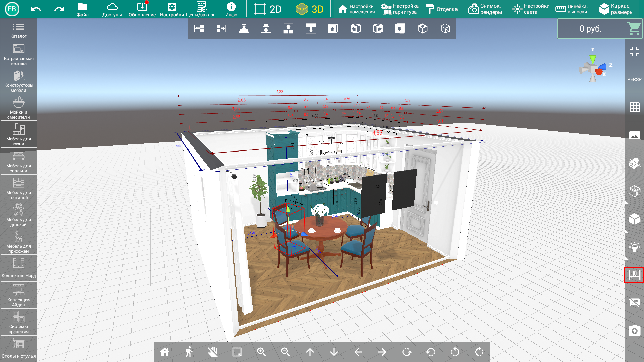This screenshot has height=362, width=644.
Task: Open the Доступы cloud menu
Action: tap(112, 10)
